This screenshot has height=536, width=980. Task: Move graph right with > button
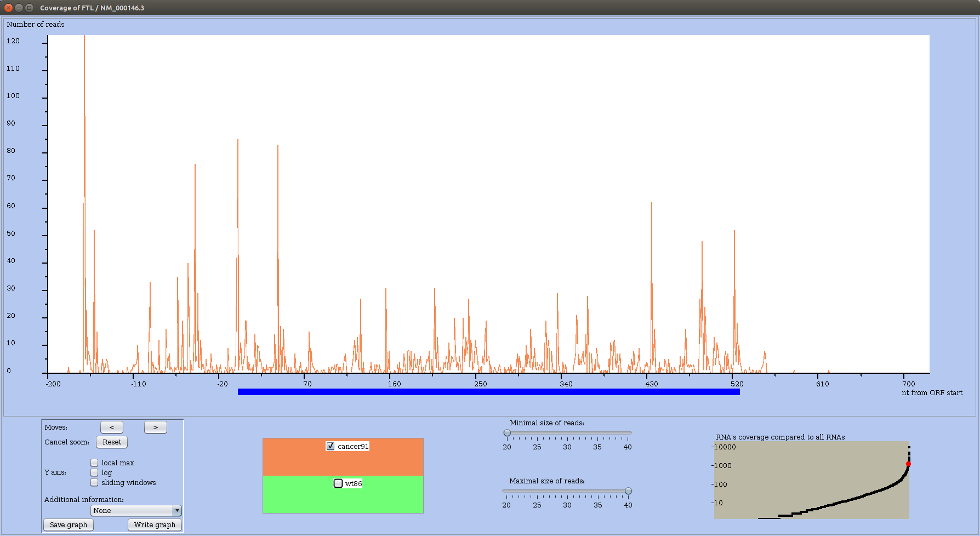click(x=156, y=427)
